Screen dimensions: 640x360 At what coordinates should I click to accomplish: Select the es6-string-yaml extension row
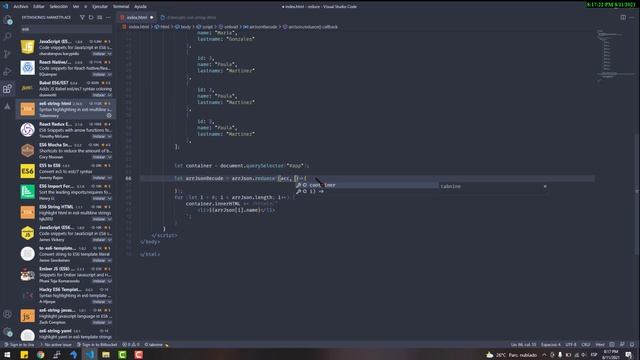[x=65, y=335]
